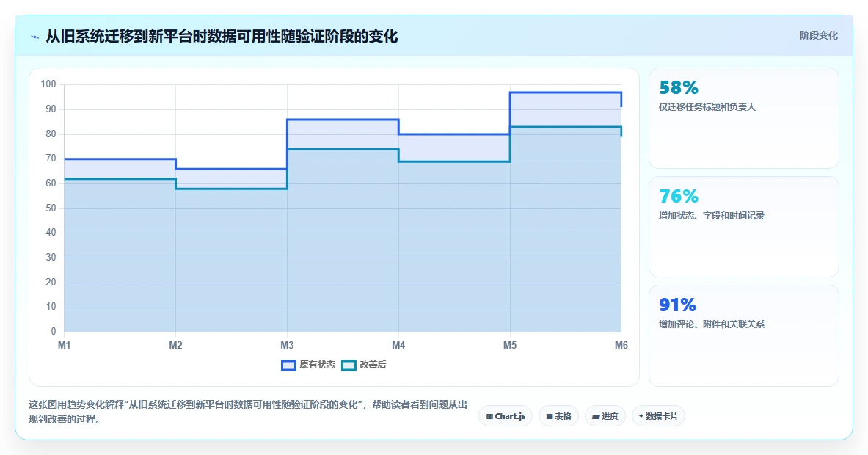Click the 进度 tag

pyautogui.click(x=605, y=416)
